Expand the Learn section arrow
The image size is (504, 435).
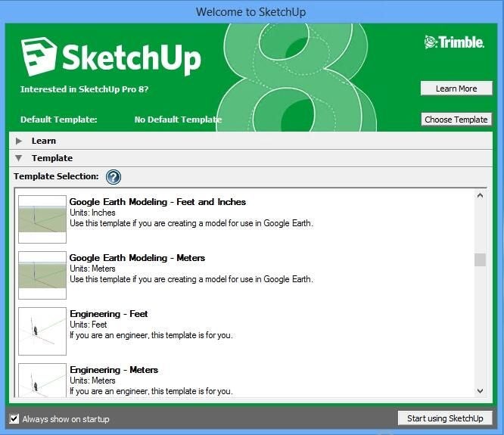coord(19,141)
